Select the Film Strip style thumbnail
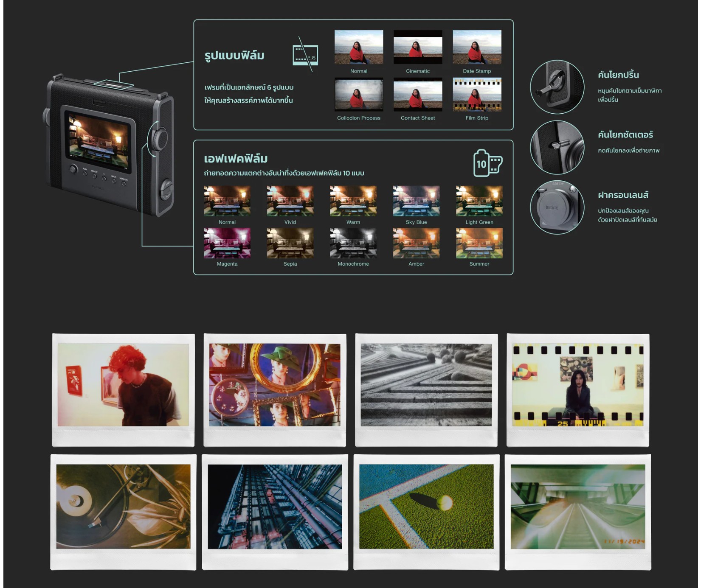The height and width of the screenshot is (588, 701). click(x=476, y=94)
